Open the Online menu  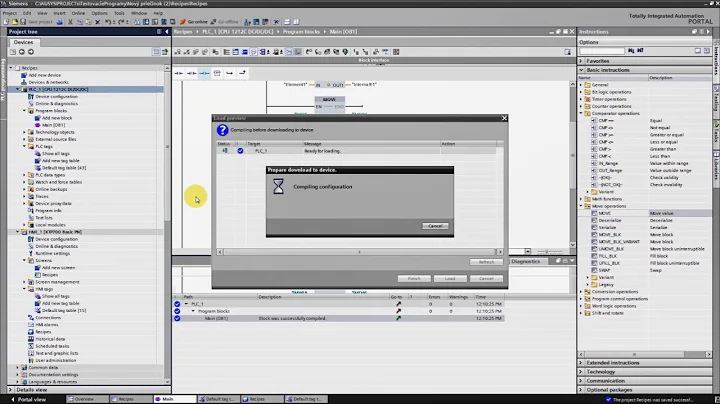coord(78,13)
